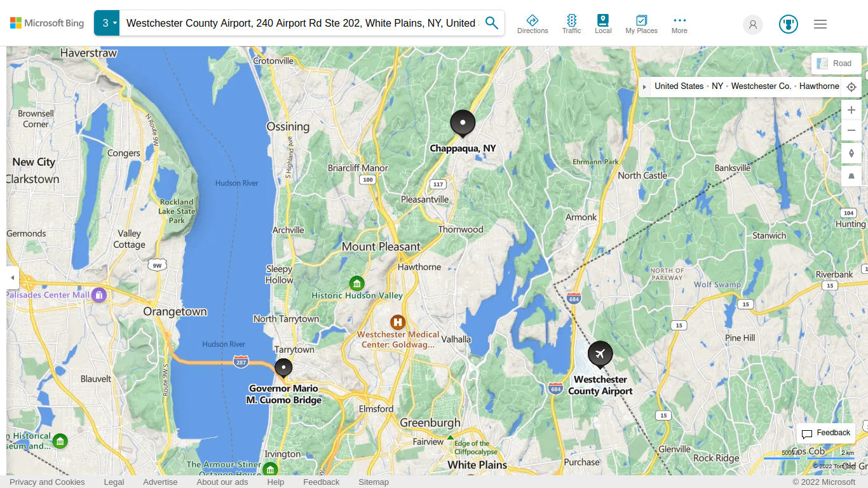Click the Banksville map label
Viewport: 868px width, 488px height.
733,168
